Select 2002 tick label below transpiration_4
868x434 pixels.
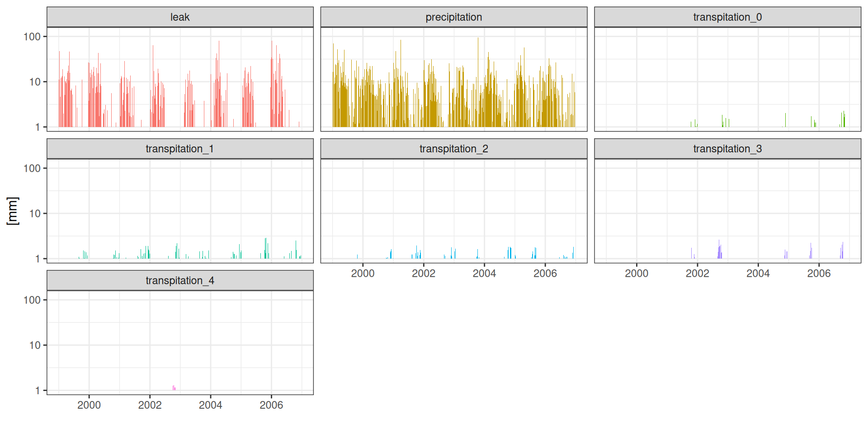tap(150, 405)
